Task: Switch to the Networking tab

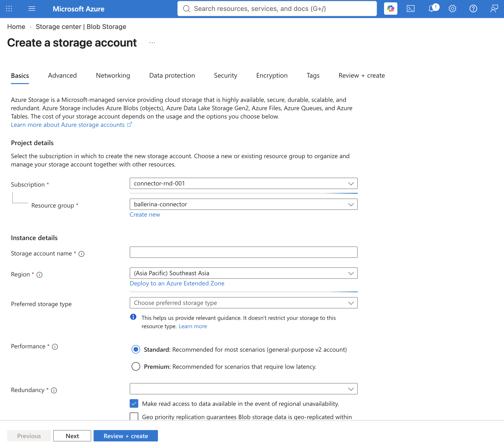Action: [x=113, y=76]
